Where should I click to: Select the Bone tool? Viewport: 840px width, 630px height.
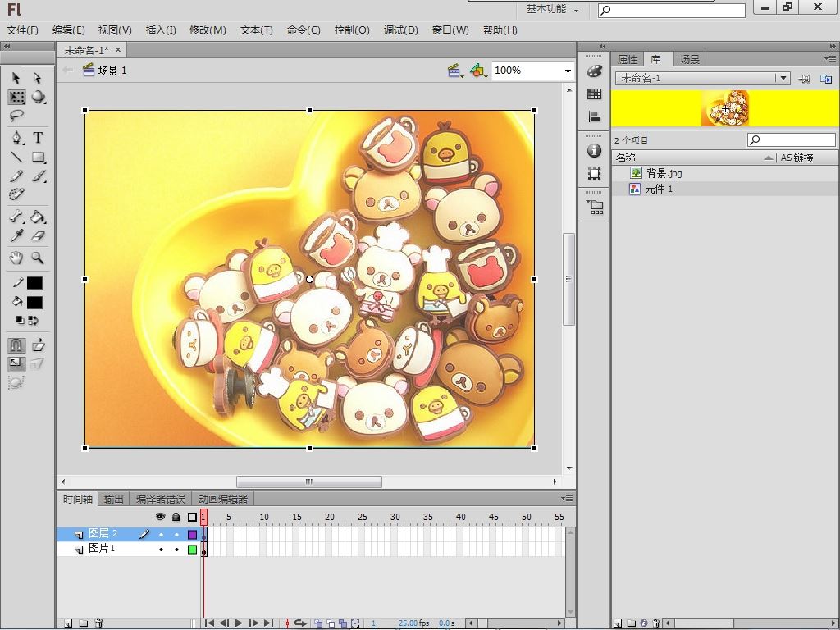(16, 217)
